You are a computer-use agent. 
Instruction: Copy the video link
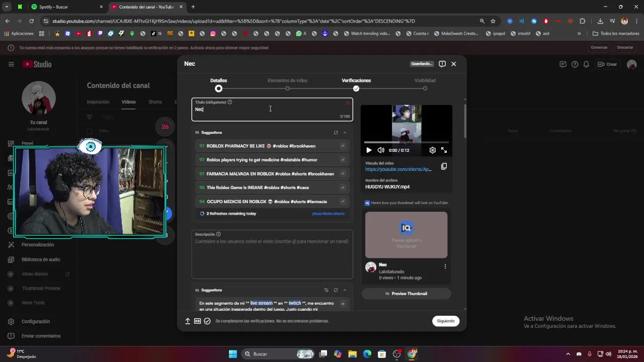[x=444, y=166]
